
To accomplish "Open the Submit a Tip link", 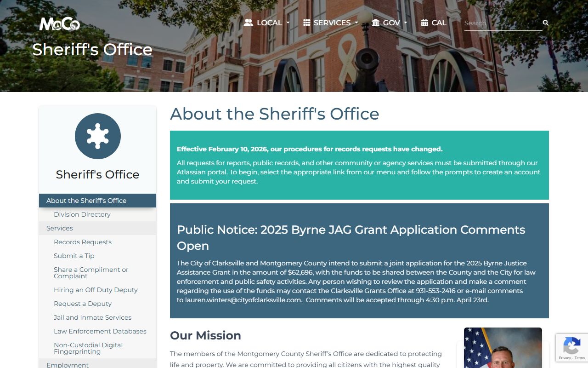I will pyautogui.click(x=74, y=256).
